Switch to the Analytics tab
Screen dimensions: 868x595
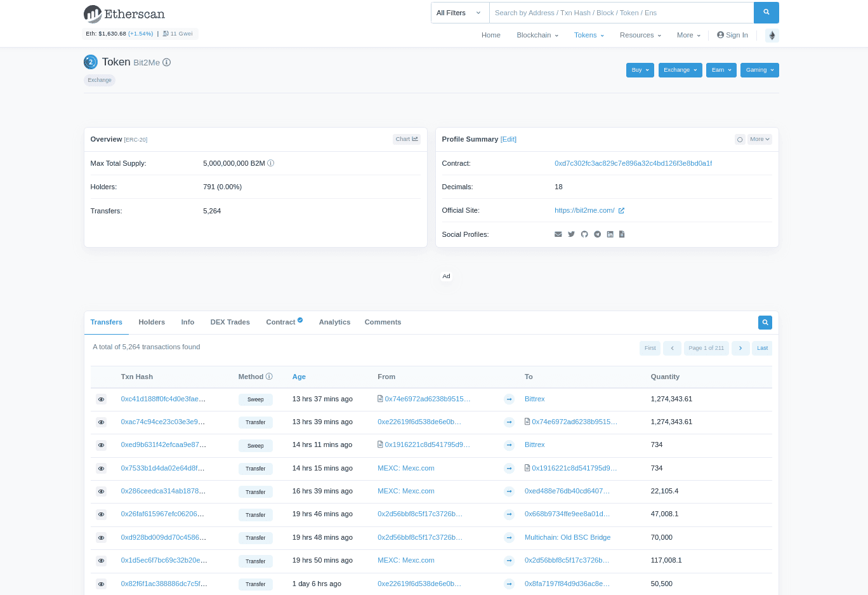334,323
